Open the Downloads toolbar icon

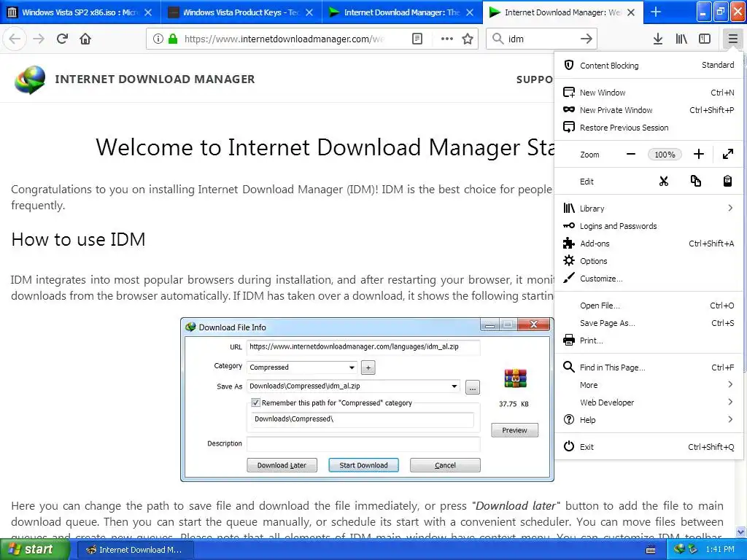[658, 39]
